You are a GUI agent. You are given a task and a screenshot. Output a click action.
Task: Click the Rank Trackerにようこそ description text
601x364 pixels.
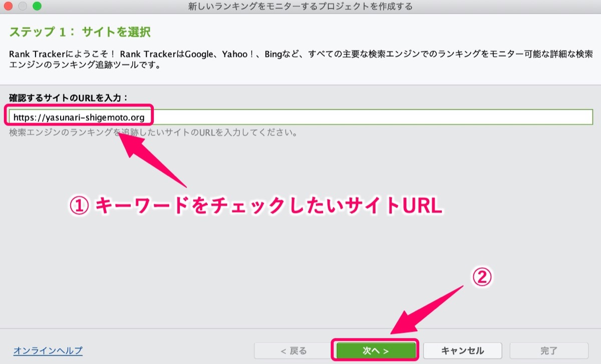click(x=300, y=60)
